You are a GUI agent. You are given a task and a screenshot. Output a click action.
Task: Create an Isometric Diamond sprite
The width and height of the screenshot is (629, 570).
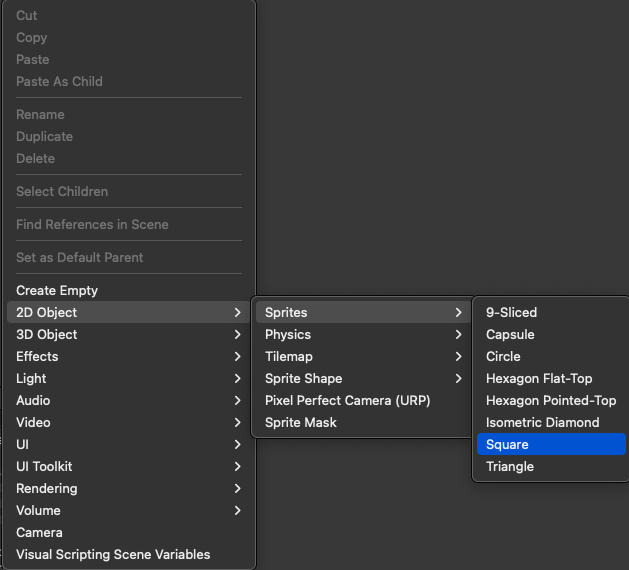tap(551, 422)
